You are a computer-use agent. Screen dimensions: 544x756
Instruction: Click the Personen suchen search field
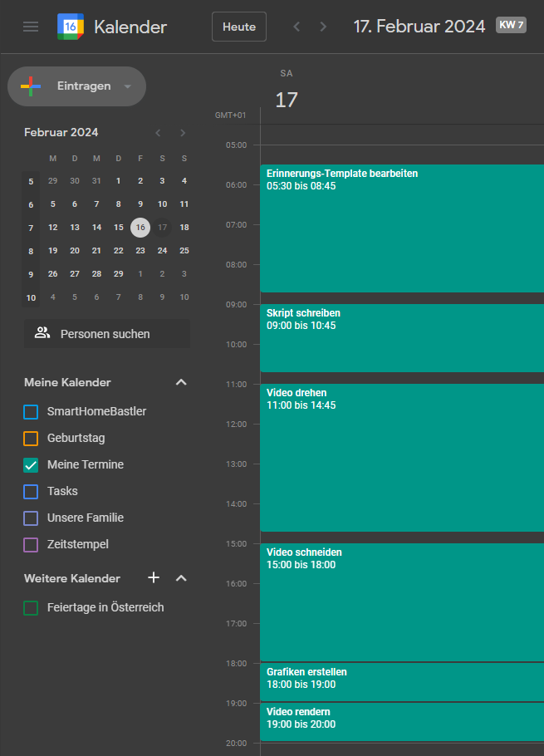(107, 334)
